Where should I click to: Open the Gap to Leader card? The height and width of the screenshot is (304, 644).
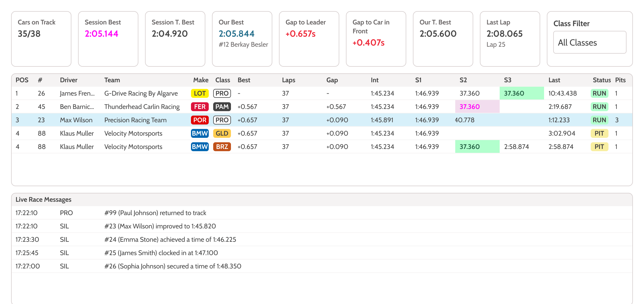tap(309, 39)
